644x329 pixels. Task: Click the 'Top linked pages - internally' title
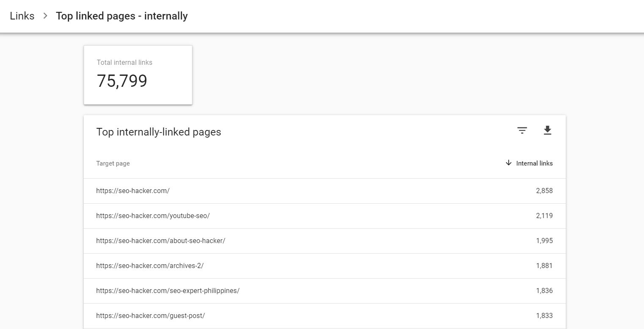(x=122, y=16)
